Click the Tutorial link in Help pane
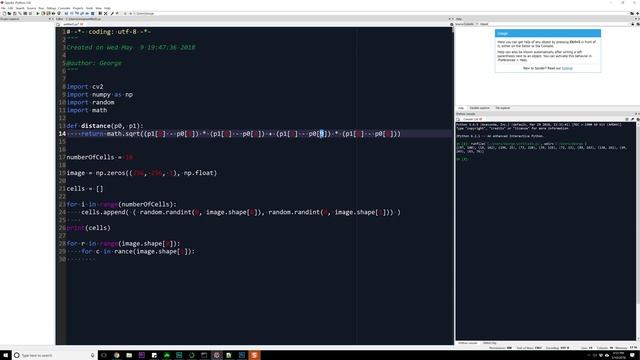640x360 pixels. [x=567, y=68]
